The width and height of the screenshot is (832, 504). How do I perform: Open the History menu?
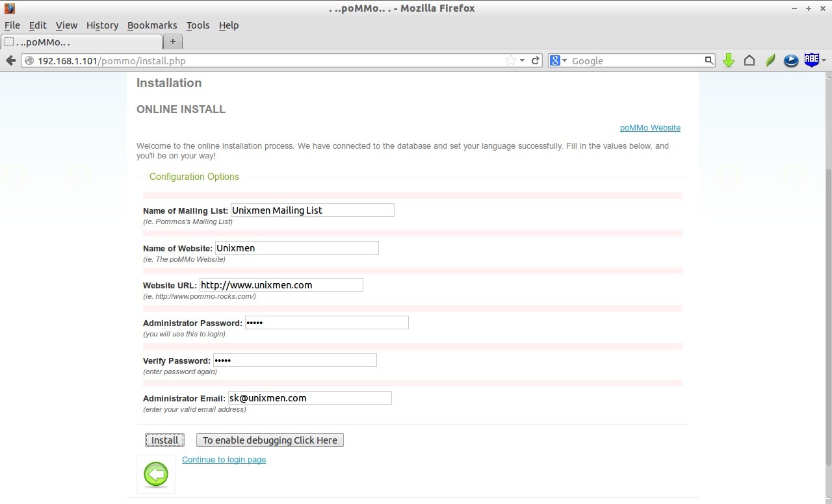point(102,25)
